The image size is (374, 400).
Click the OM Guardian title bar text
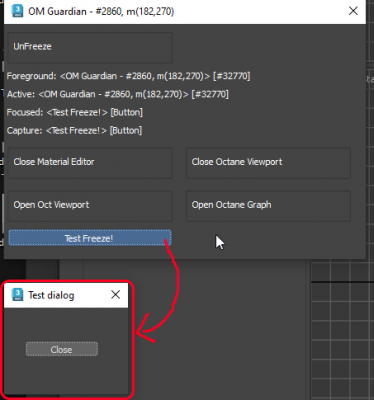click(x=101, y=11)
